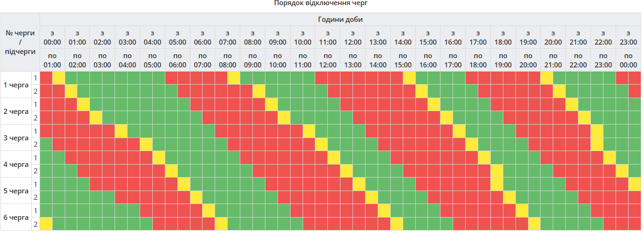
Task: Click the "з 12:00" column header
Action: 353,38
